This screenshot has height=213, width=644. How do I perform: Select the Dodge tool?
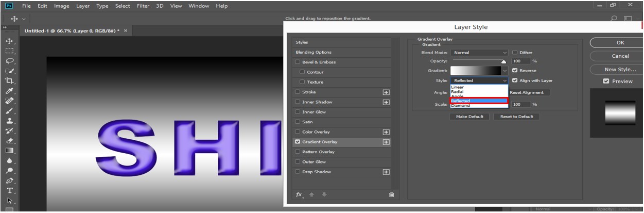click(x=9, y=170)
